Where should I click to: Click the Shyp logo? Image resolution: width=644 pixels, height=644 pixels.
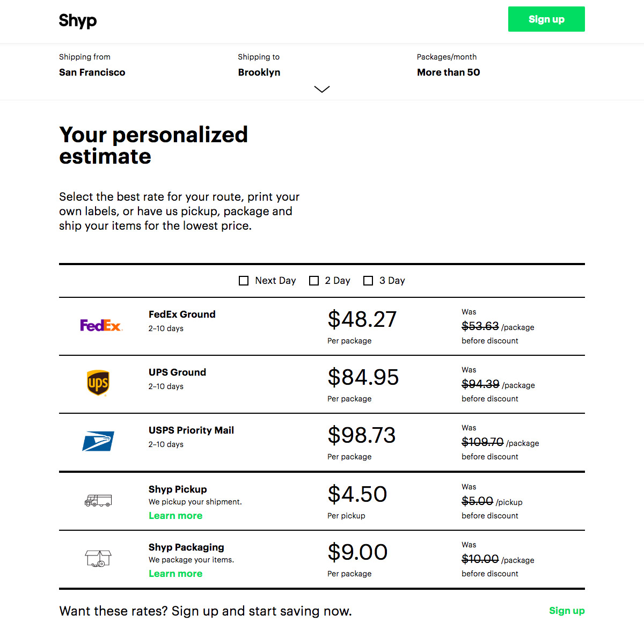coord(78,20)
